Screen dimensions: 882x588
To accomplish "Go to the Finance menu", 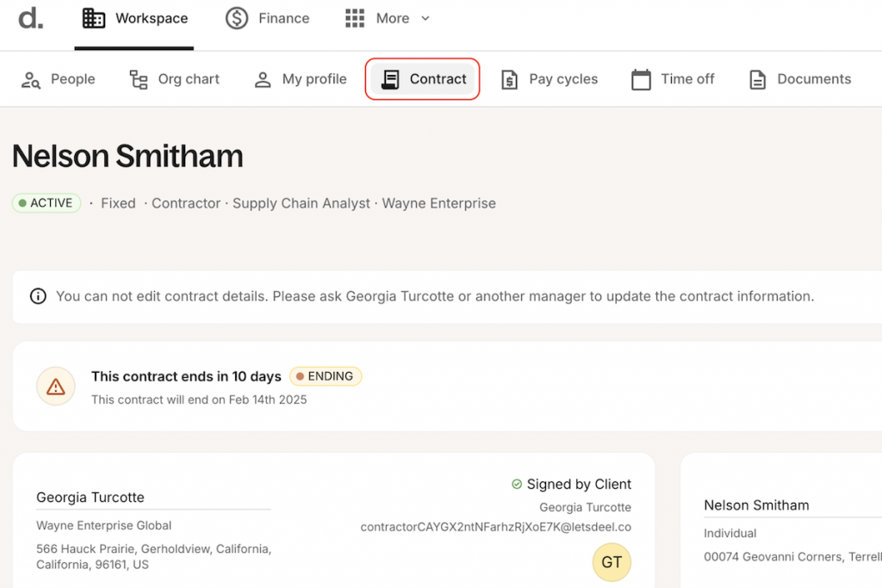I will [267, 18].
